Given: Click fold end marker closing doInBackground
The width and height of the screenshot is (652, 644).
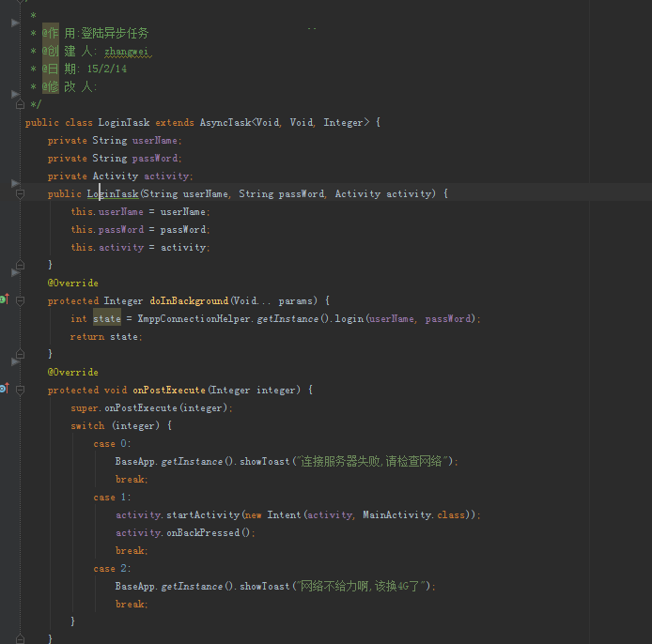Looking at the screenshot, I should 20,354.
